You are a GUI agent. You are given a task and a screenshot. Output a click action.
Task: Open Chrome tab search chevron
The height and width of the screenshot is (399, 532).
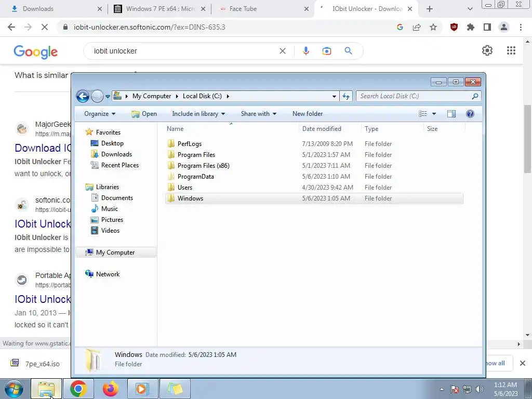pos(470,9)
